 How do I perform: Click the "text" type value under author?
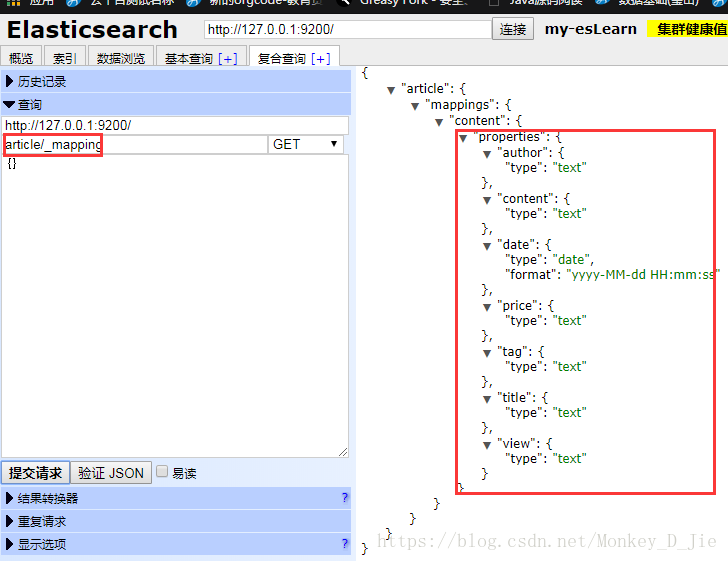(570, 168)
